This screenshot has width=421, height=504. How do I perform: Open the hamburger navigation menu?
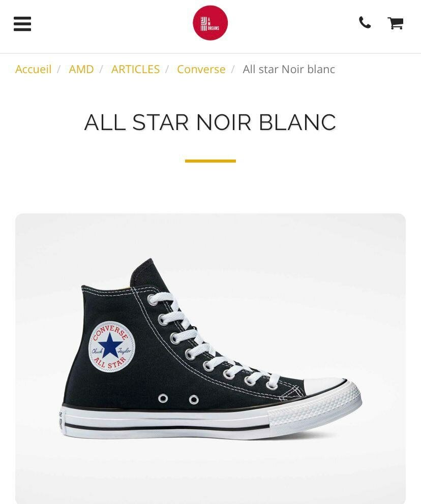tap(22, 23)
